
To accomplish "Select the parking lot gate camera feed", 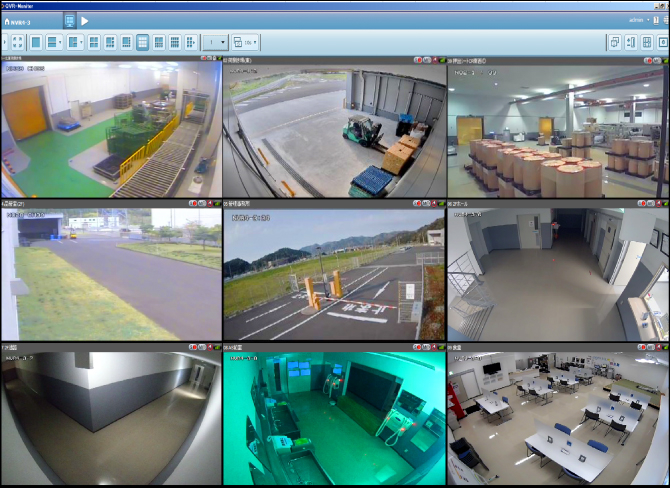I will pos(334,275).
